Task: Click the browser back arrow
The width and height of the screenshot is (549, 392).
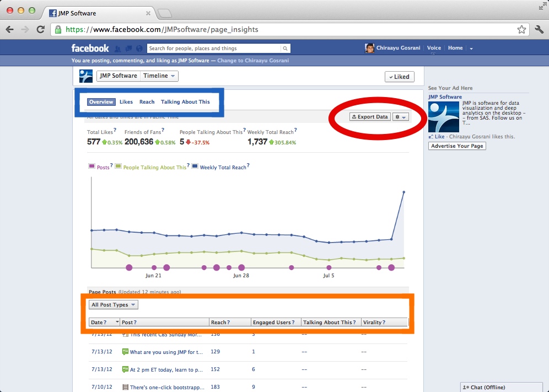Action: tap(10, 29)
